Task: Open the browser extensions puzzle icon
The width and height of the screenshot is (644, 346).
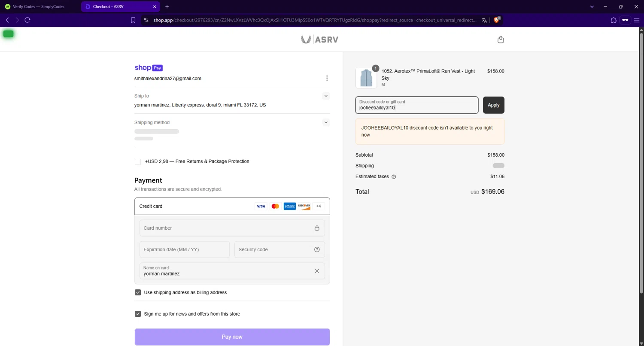Action: pyautogui.click(x=614, y=20)
